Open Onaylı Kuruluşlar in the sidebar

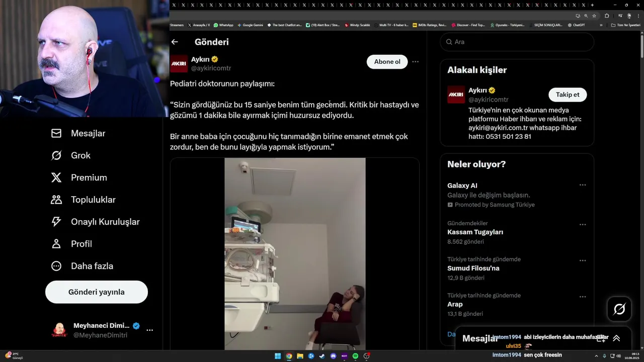click(96, 222)
